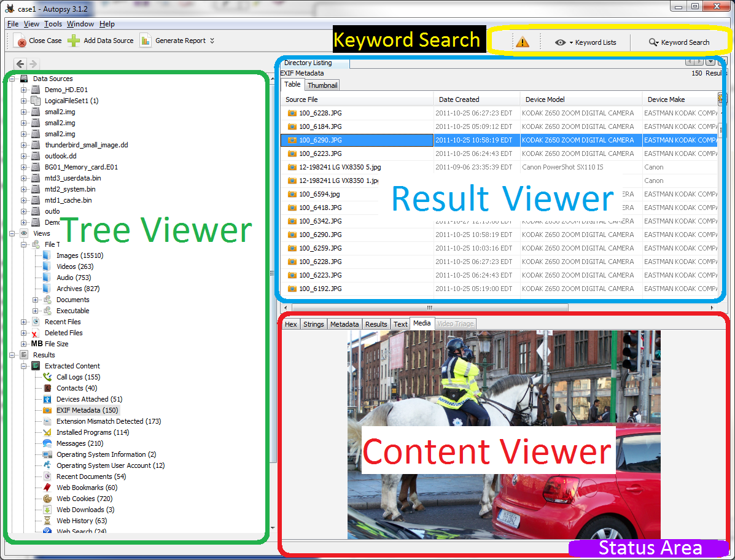
Task: Click the Operating System User Account icon
Action: click(47, 465)
